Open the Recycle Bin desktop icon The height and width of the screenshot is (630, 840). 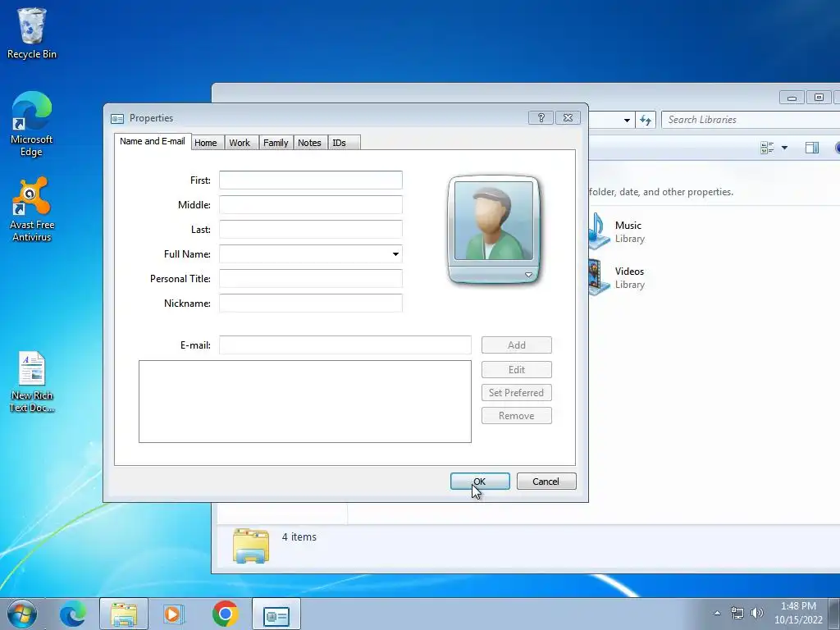pyautogui.click(x=32, y=33)
